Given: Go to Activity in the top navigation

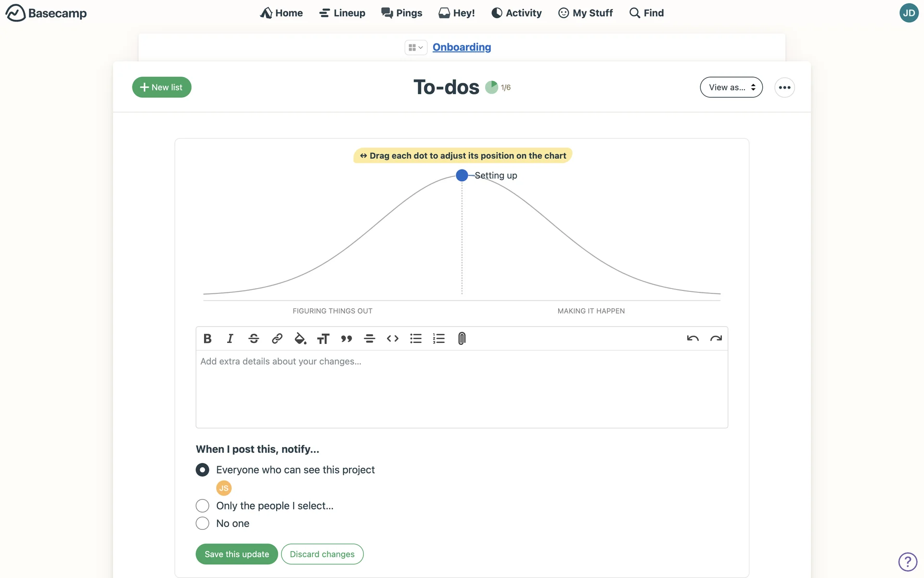Looking at the screenshot, I should [x=516, y=13].
